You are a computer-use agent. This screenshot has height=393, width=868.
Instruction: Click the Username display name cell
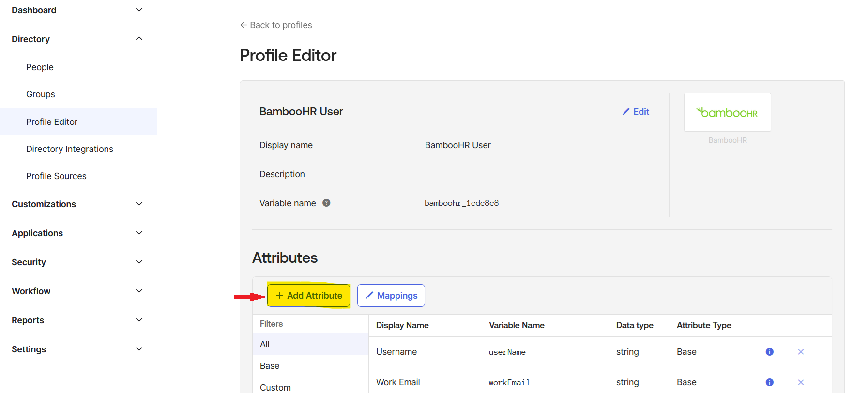396,352
